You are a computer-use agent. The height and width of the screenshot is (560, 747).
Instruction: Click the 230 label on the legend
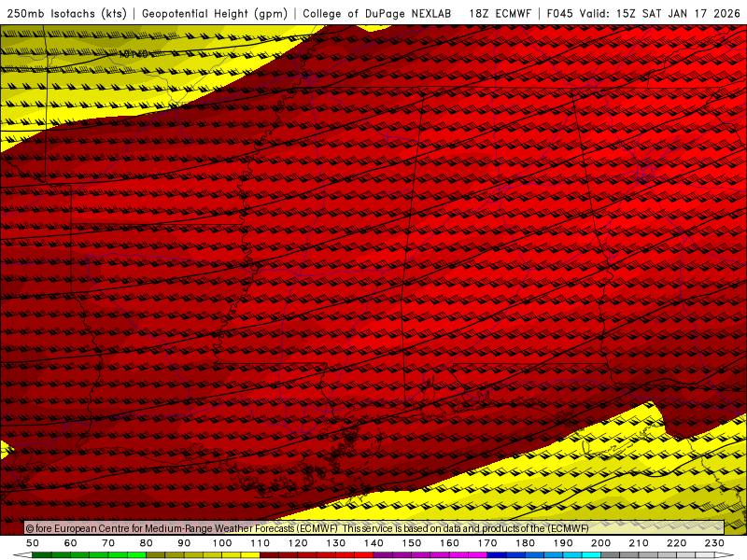(x=714, y=543)
